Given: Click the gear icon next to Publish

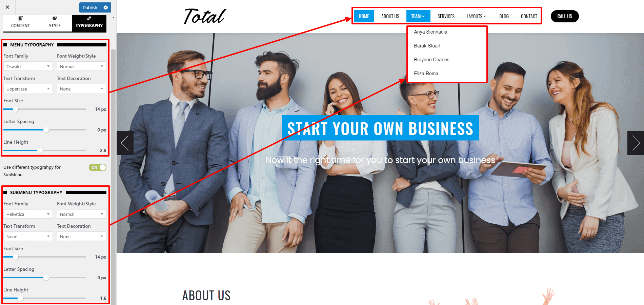Looking at the screenshot, I should point(106,7).
